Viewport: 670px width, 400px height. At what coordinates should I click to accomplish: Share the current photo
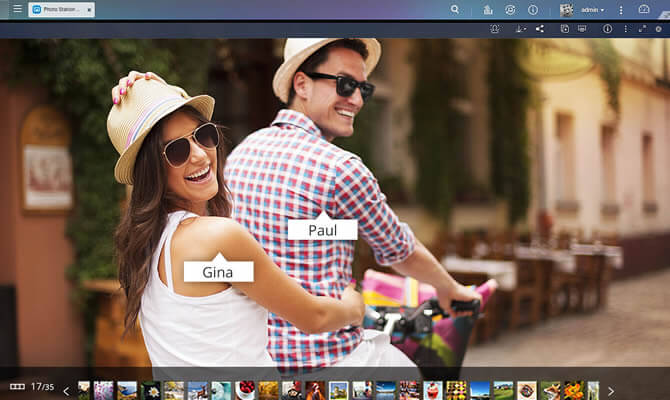540,29
